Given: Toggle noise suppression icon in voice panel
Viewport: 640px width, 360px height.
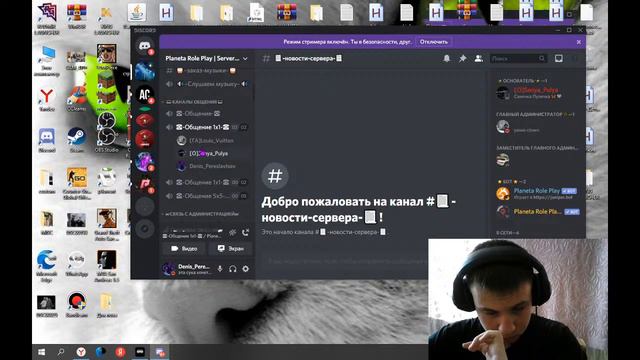Looking at the screenshot, I should pos(232,233).
